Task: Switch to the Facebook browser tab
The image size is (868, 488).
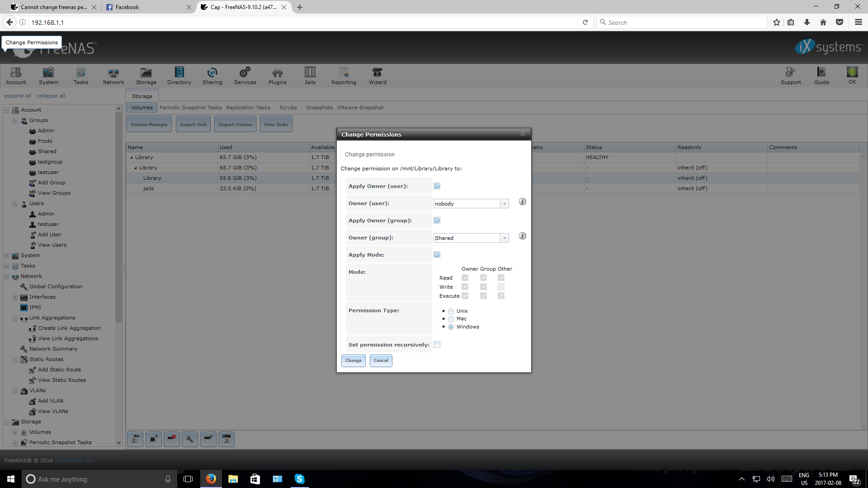Action: 149,7
